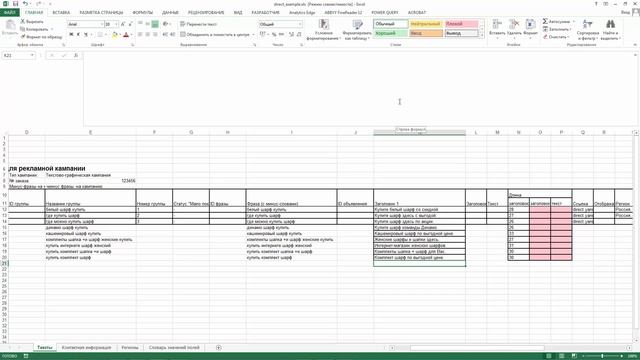Click the text orientation icon

tap(165, 24)
